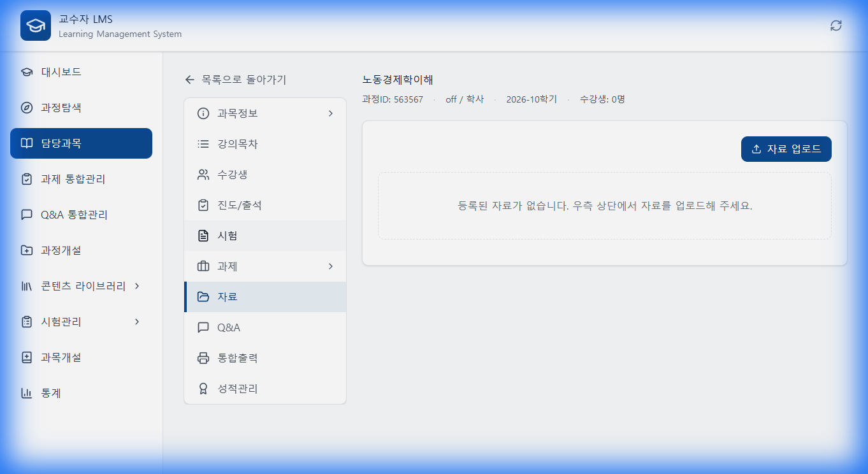Expand the 과제 submenu arrow
The height and width of the screenshot is (474, 868).
pos(331,266)
